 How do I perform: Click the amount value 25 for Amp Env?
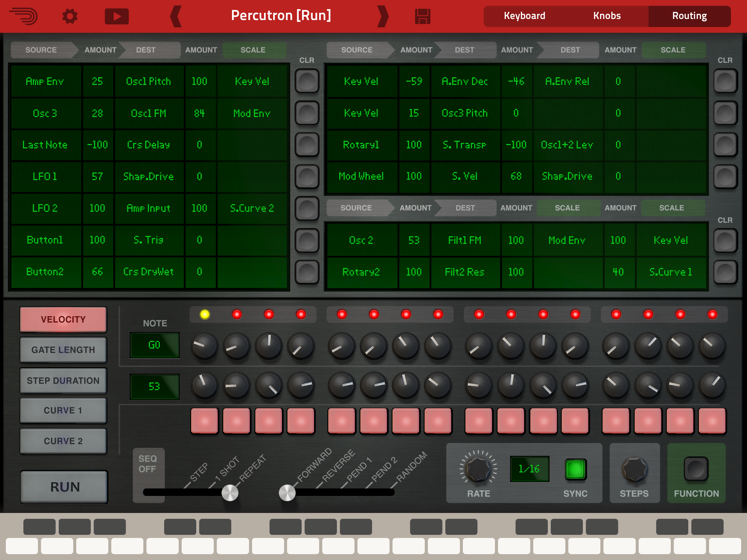pyautogui.click(x=98, y=81)
